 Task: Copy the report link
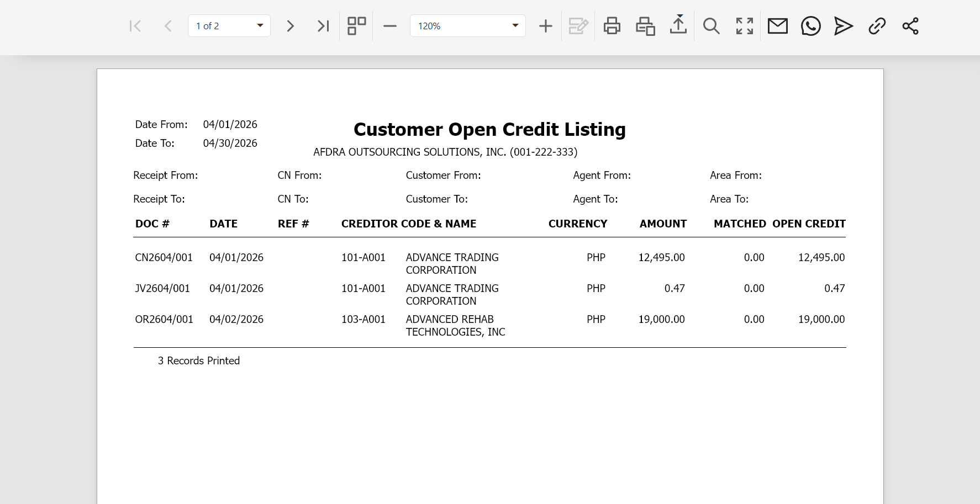pyautogui.click(x=877, y=26)
